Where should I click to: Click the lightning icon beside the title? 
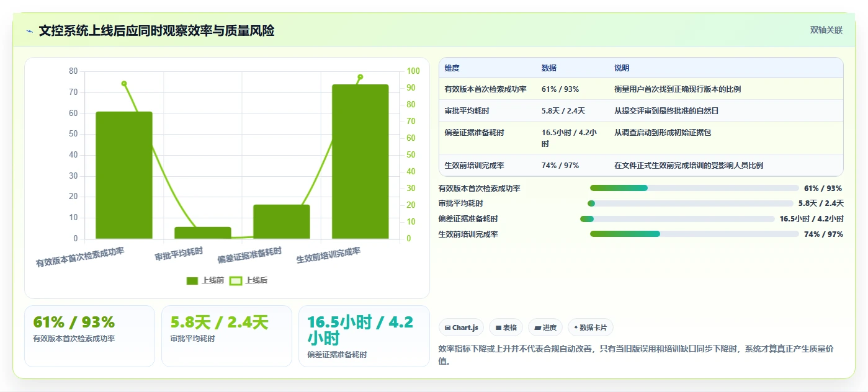click(x=29, y=31)
